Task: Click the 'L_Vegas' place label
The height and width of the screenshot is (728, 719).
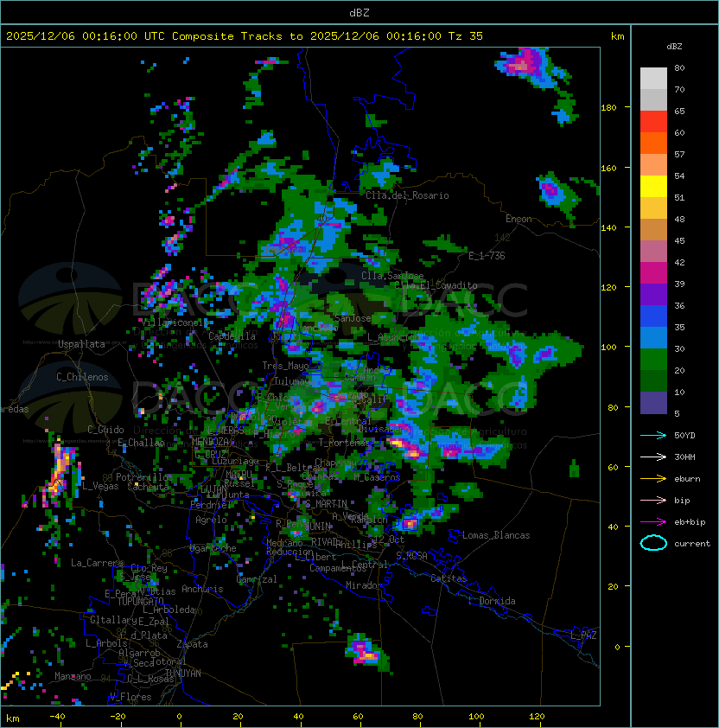Action: click(x=100, y=486)
